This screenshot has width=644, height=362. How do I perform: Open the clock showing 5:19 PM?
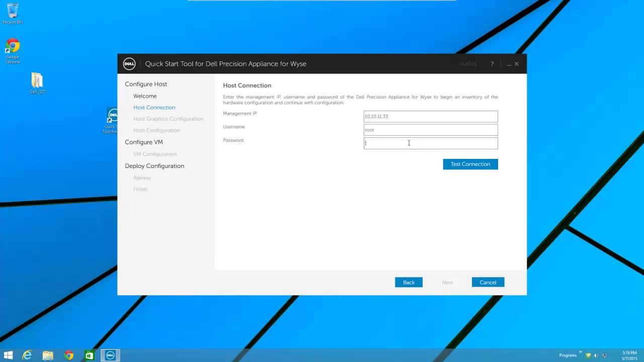click(x=629, y=355)
